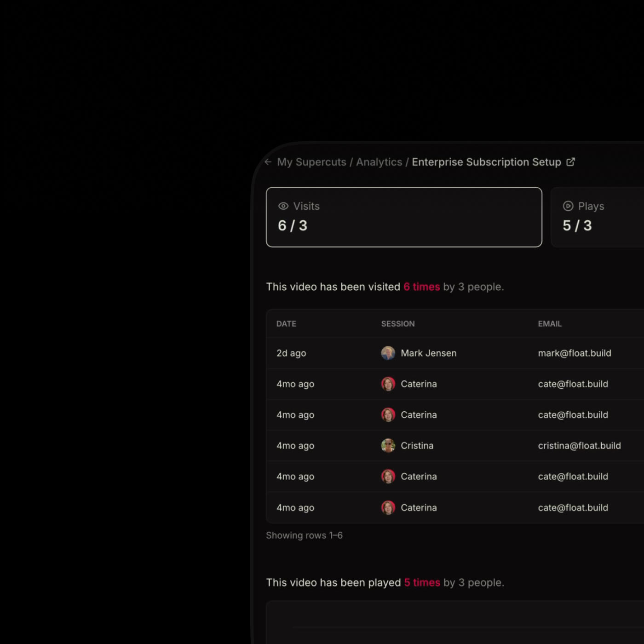Image resolution: width=644 pixels, height=644 pixels.
Task: Select the email cristina@float.build
Action: pos(580,446)
